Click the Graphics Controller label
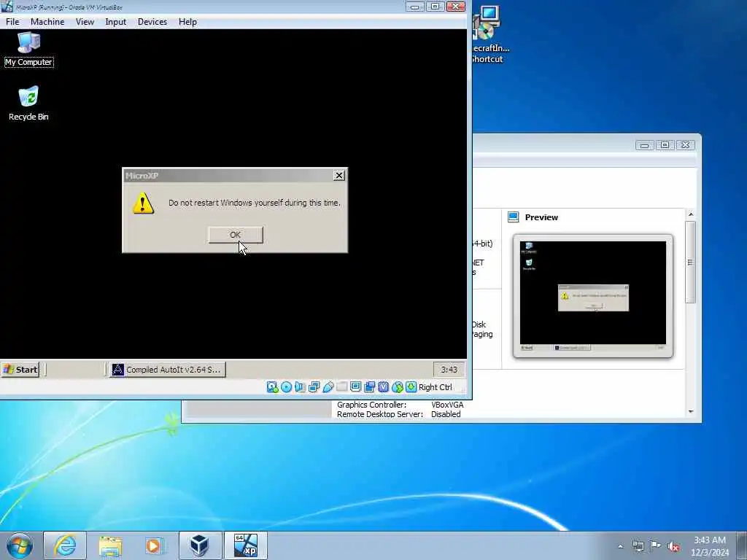 coord(371,405)
